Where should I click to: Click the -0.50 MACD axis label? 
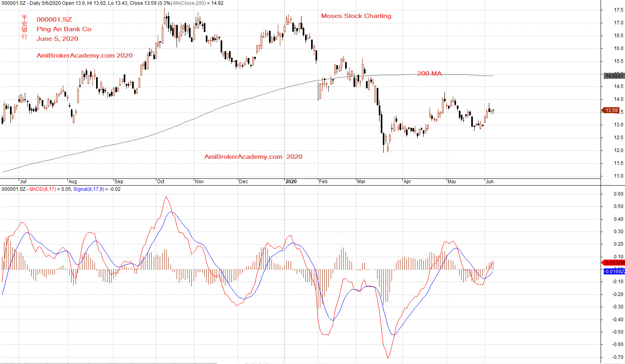pyautogui.click(x=618, y=332)
